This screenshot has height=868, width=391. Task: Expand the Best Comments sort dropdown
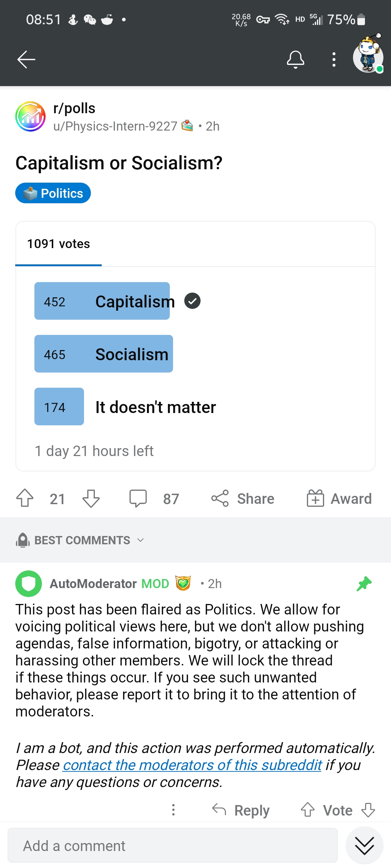[x=80, y=540]
